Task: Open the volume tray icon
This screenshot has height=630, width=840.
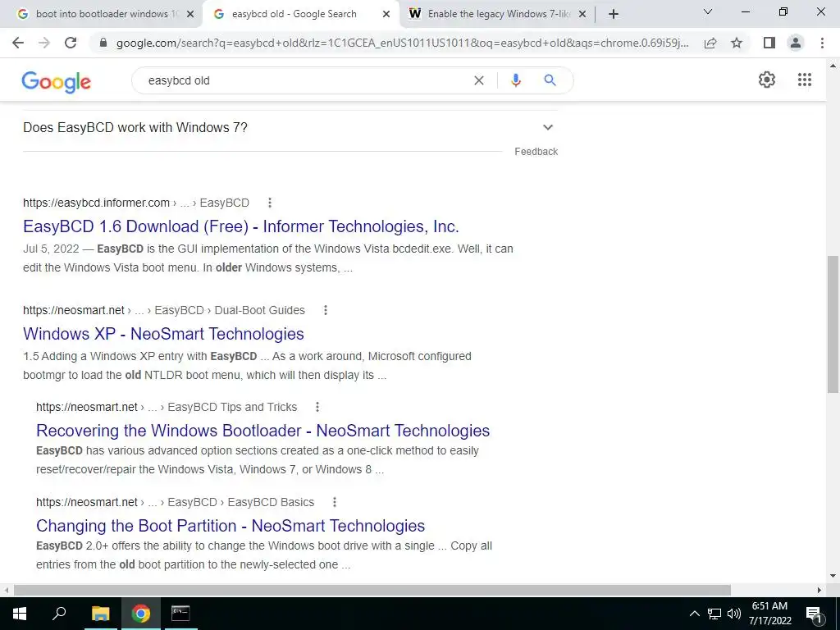Action: click(734, 614)
